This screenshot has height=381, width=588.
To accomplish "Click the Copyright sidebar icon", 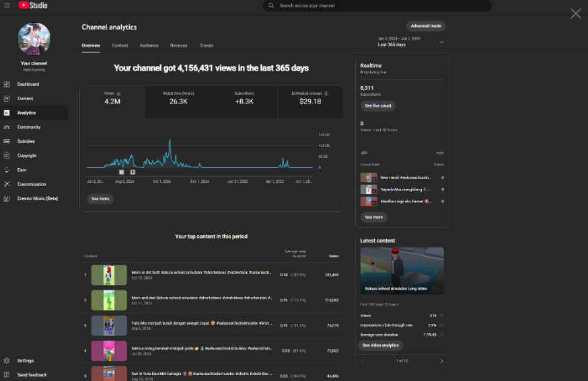I will (7, 155).
